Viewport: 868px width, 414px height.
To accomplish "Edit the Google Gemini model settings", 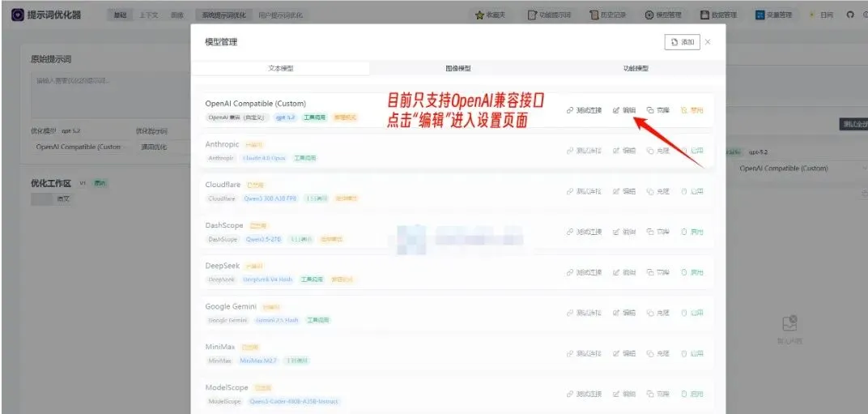I will click(x=624, y=313).
